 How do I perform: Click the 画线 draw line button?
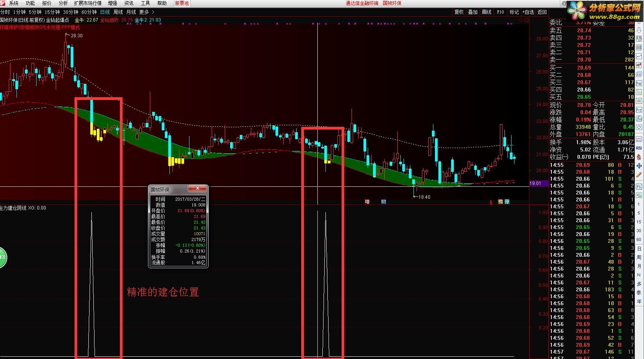[x=486, y=12]
